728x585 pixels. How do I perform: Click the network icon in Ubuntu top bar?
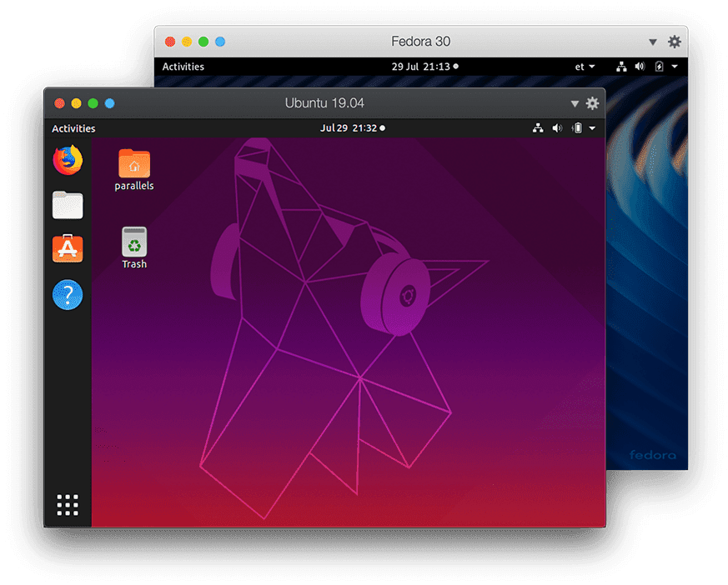point(538,128)
